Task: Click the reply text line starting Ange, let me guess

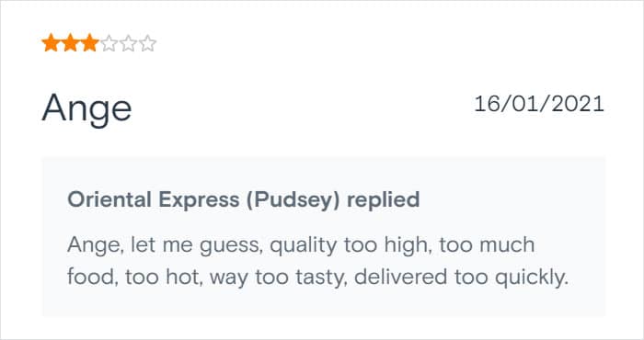Action: pos(301,245)
